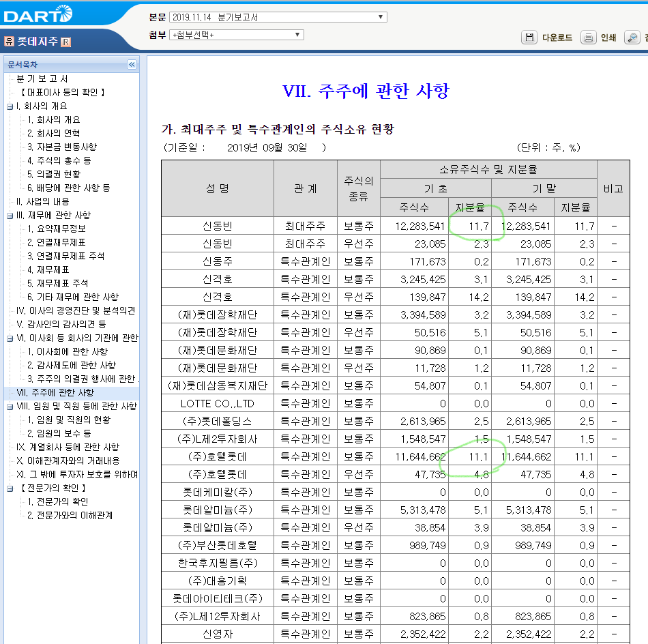
Task: Open 4. 재무제표 subsection
Action: click(x=48, y=269)
